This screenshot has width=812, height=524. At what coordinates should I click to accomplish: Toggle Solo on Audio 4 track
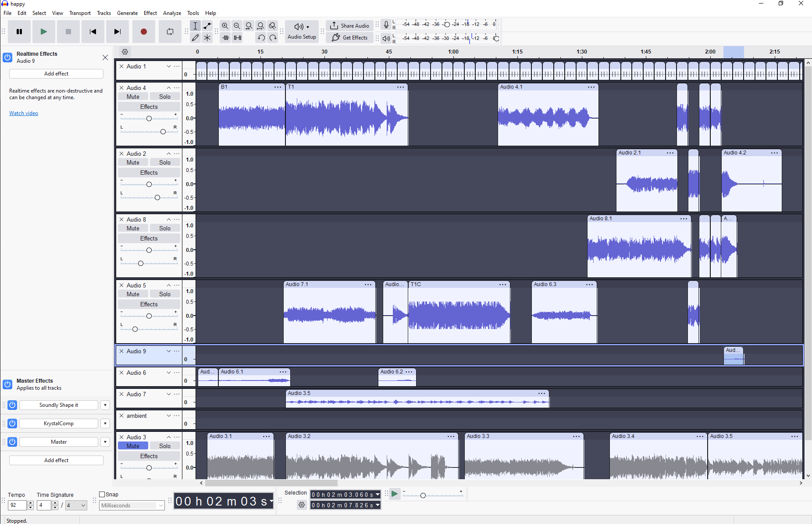pos(165,97)
